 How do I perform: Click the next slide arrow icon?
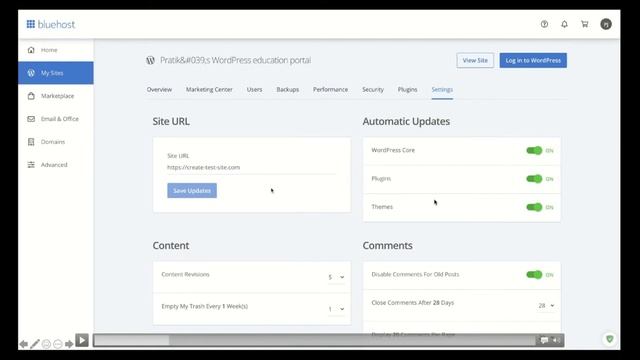(x=69, y=344)
